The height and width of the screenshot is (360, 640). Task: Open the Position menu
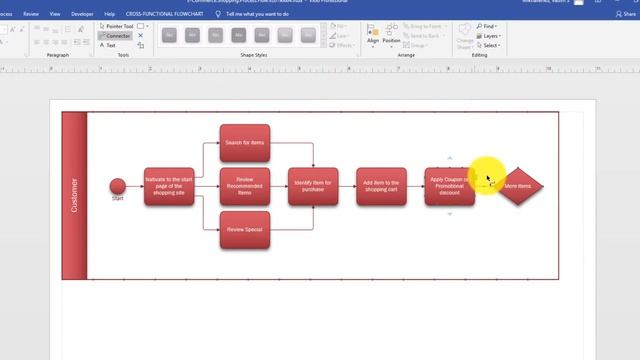391,36
